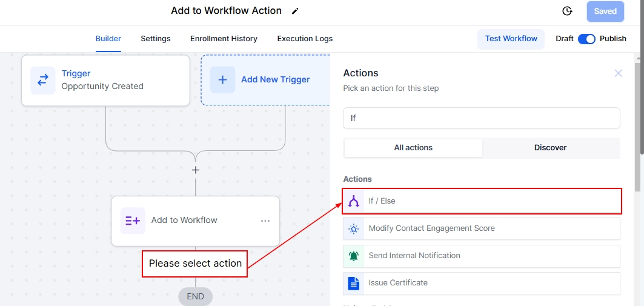Click the pencil icon to rename workflow
This screenshot has width=644, height=306.
(x=295, y=11)
